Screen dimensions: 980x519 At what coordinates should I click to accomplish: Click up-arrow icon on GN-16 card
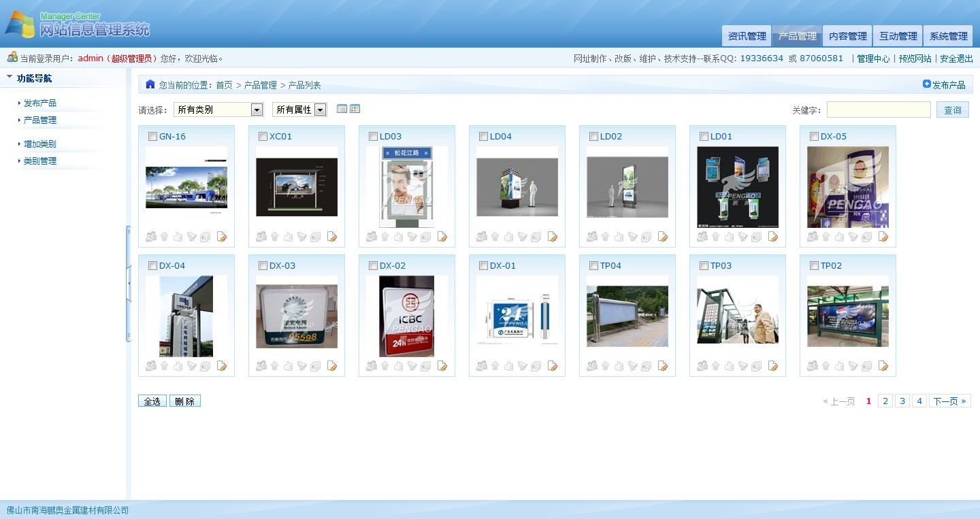tap(165, 237)
